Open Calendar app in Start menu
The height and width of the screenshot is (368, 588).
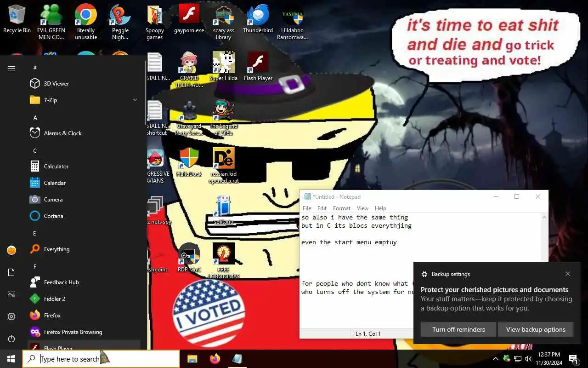84,183
